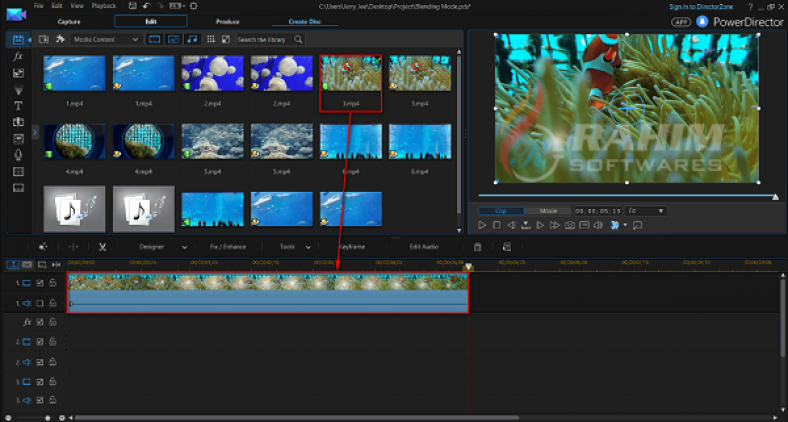Toggle audio track 1 enable checkbox
The width and height of the screenshot is (788, 422).
(x=40, y=302)
